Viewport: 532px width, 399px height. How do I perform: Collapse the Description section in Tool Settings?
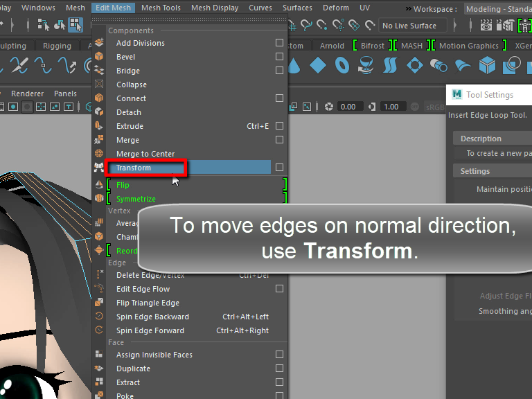[x=481, y=139]
